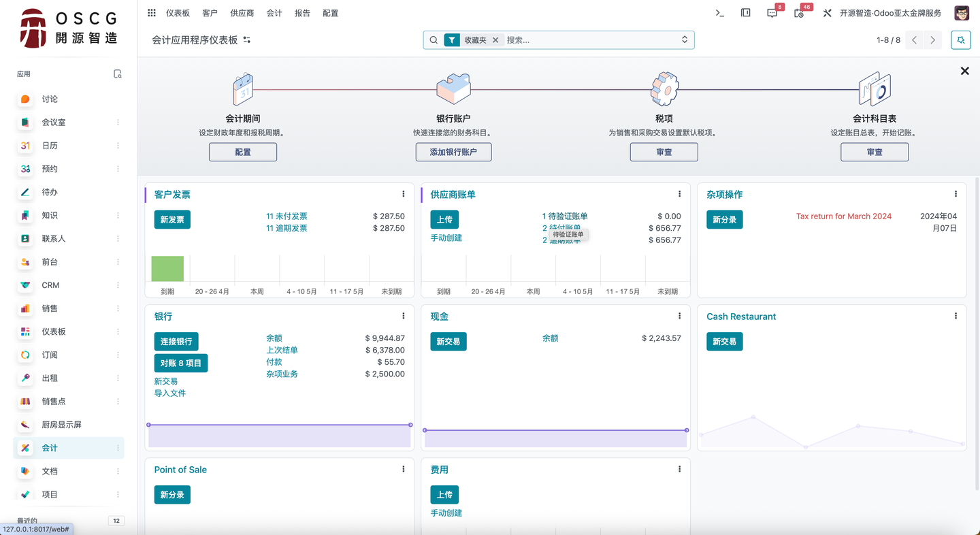Open the apps grid menu icon
Viewport: 980px width, 535px height.
(151, 12)
